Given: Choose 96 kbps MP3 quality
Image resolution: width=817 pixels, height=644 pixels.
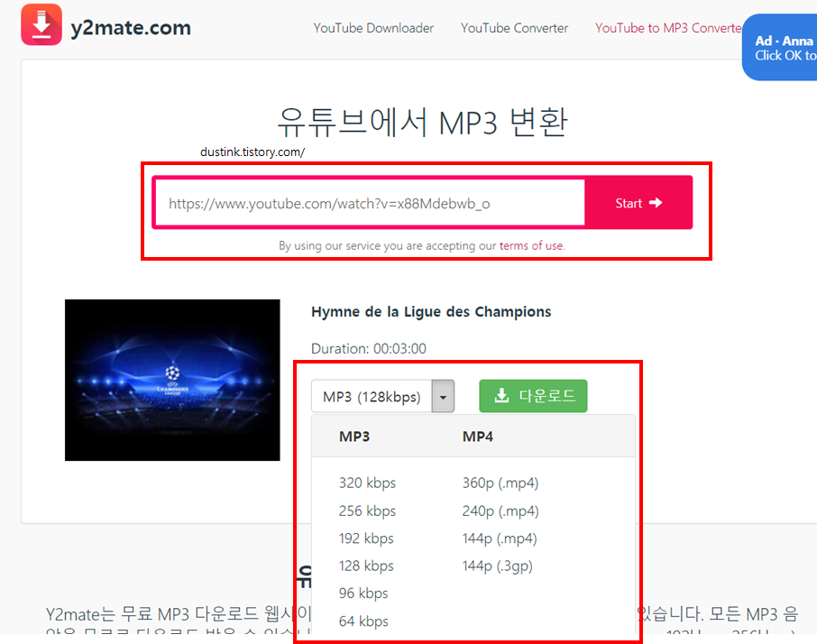Looking at the screenshot, I should 363,593.
